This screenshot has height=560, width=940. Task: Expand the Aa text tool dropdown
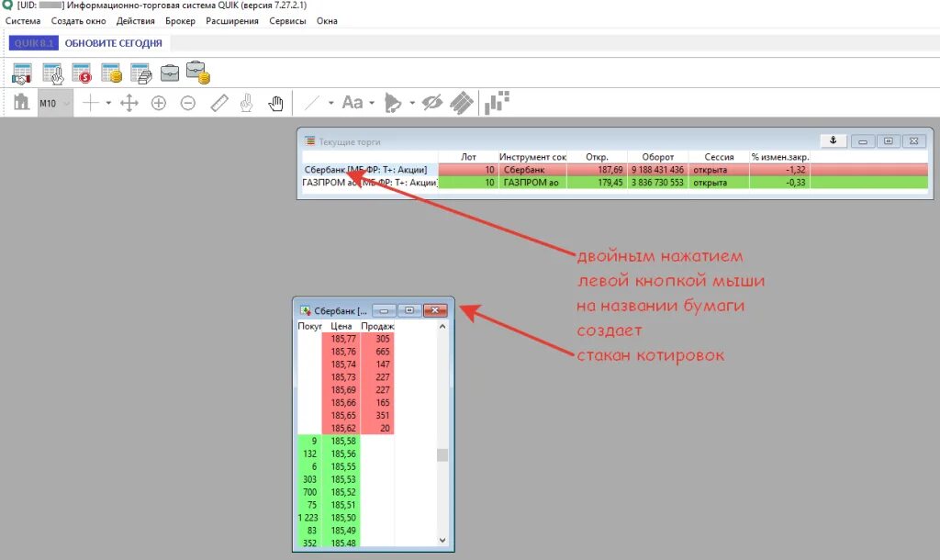tap(372, 103)
